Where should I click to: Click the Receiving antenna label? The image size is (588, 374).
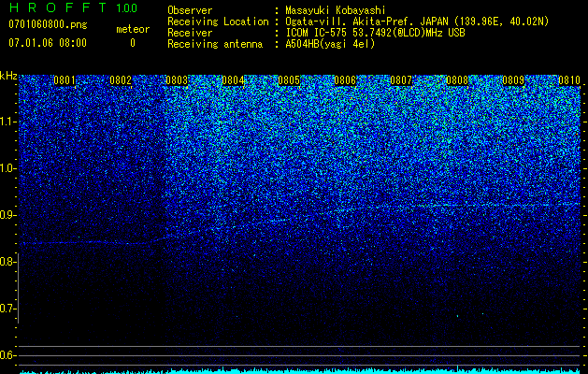(x=215, y=44)
